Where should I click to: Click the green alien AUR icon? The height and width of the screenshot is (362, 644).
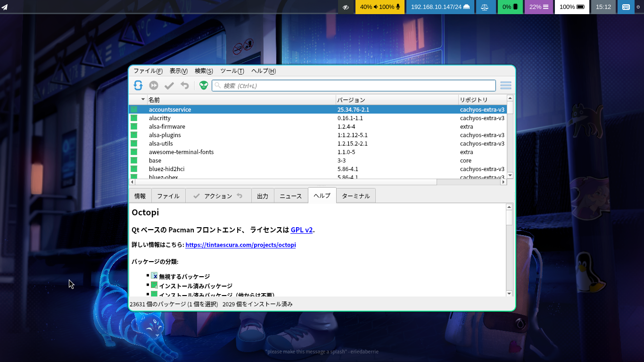(204, 85)
